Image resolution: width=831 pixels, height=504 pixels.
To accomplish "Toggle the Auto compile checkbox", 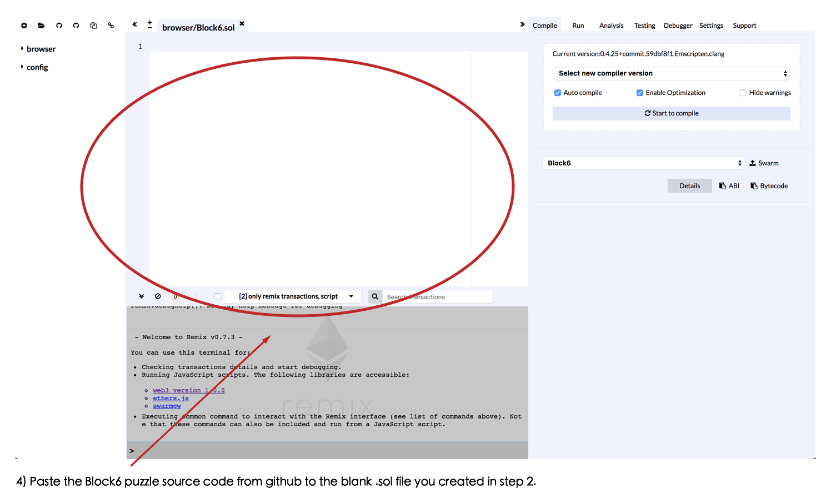I will (x=558, y=93).
